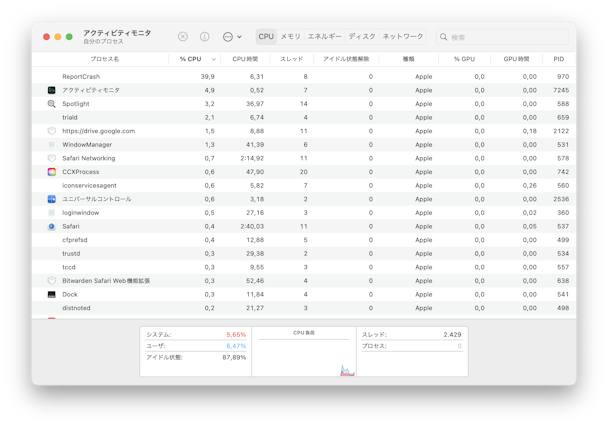This screenshot has width=608, height=427.
Task: Click the プロセス count label
Action: (374, 346)
